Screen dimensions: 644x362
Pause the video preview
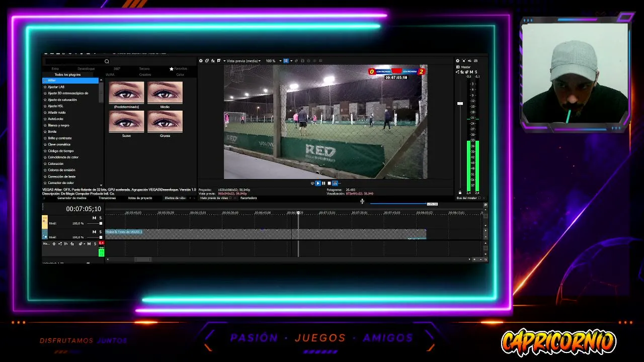[324, 184]
